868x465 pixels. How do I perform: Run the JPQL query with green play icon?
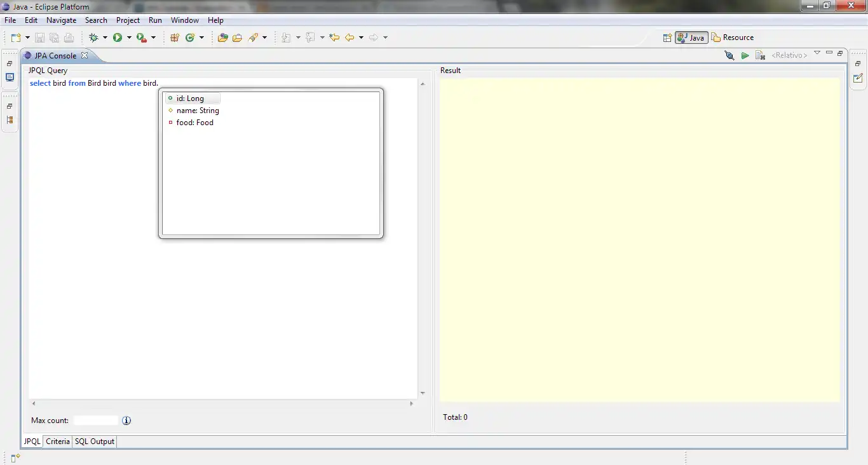point(745,55)
